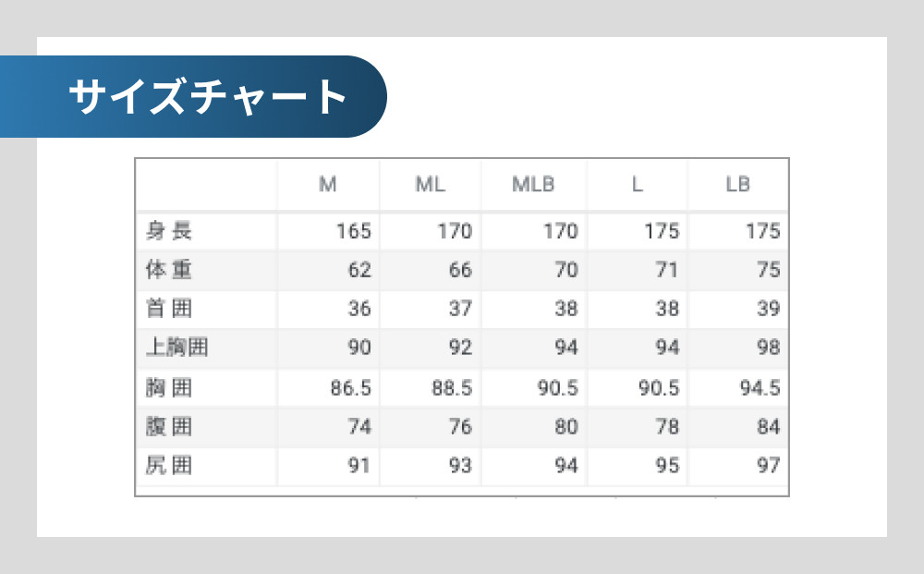Click the 胸囲 row label

click(x=169, y=388)
